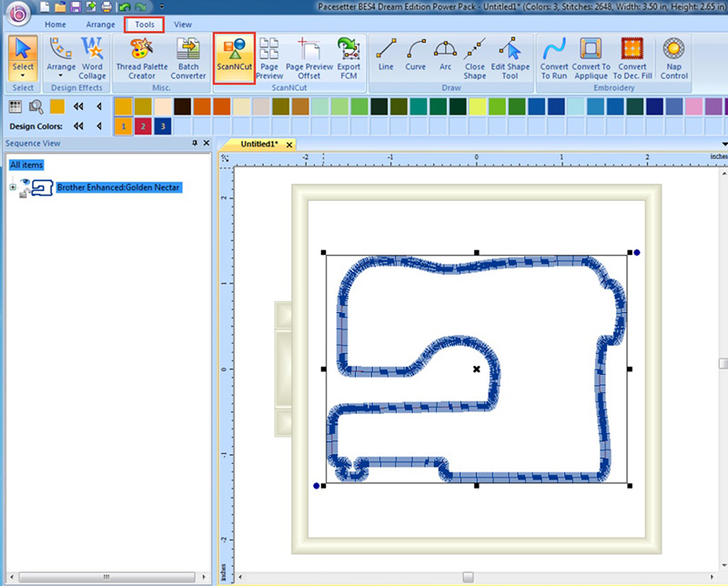Choose the Close Shape tool
This screenshot has width=728, height=586.
(x=474, y=58)
